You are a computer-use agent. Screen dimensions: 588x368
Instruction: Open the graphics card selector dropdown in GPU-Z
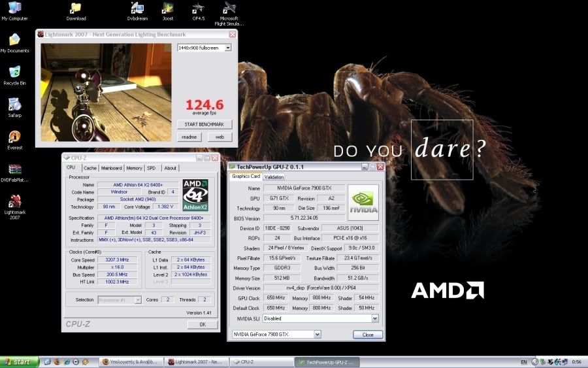[318, 334]
